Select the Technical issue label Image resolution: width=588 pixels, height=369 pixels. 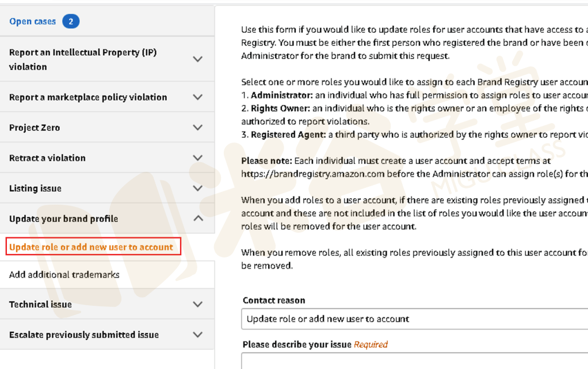tap(40, 305)
